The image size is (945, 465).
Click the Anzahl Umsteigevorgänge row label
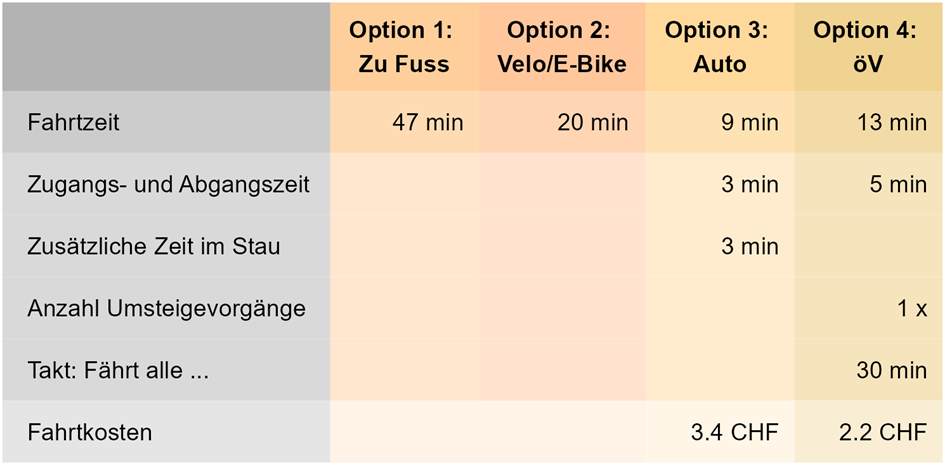(166, 308)
